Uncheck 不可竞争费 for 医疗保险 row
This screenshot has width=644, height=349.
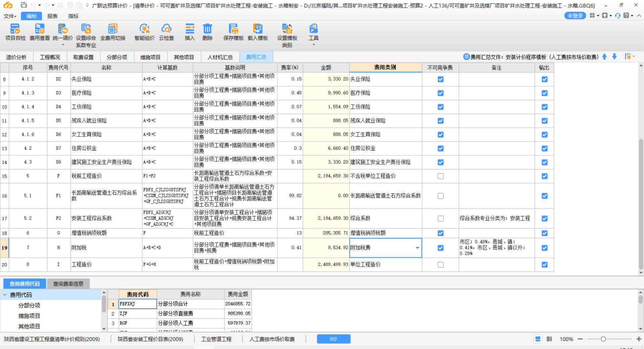click(x=441, y=93)
